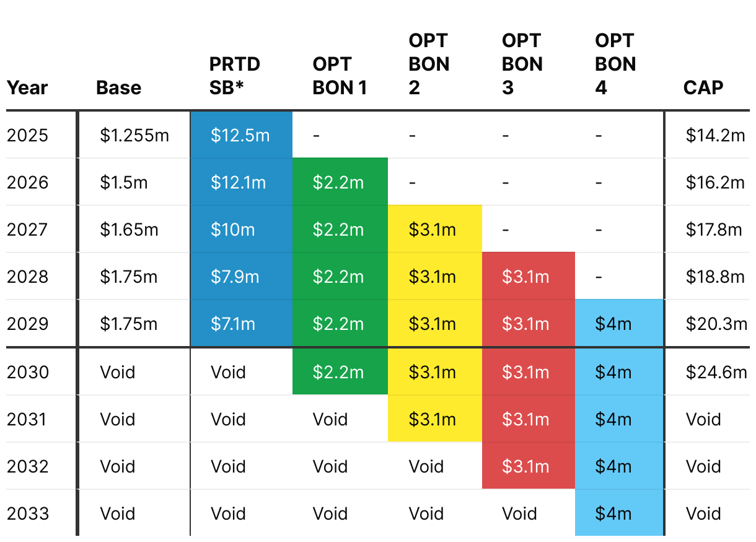Click the yellow $3.1m cell in 2027 row

433,229
